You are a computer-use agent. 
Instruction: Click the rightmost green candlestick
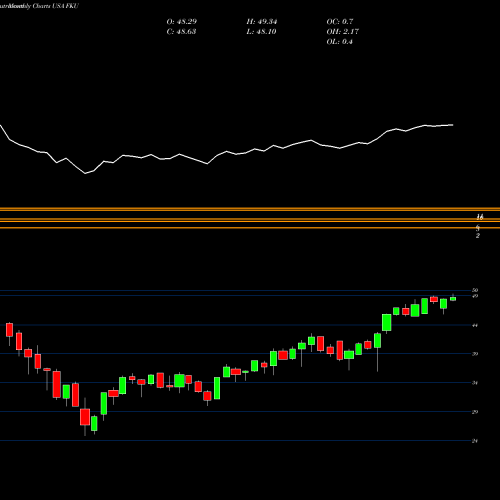pos(453,298)
